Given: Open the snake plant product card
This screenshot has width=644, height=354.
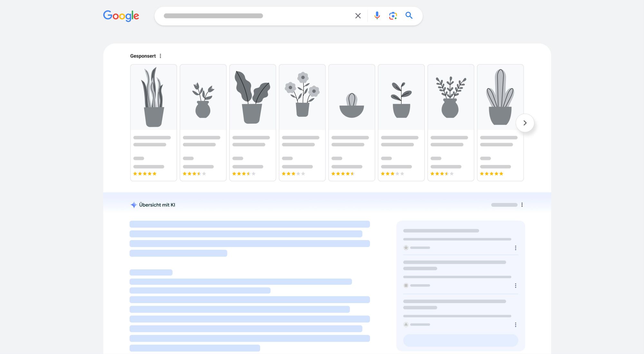Looking at the screenshot, I should coord(154,123).
